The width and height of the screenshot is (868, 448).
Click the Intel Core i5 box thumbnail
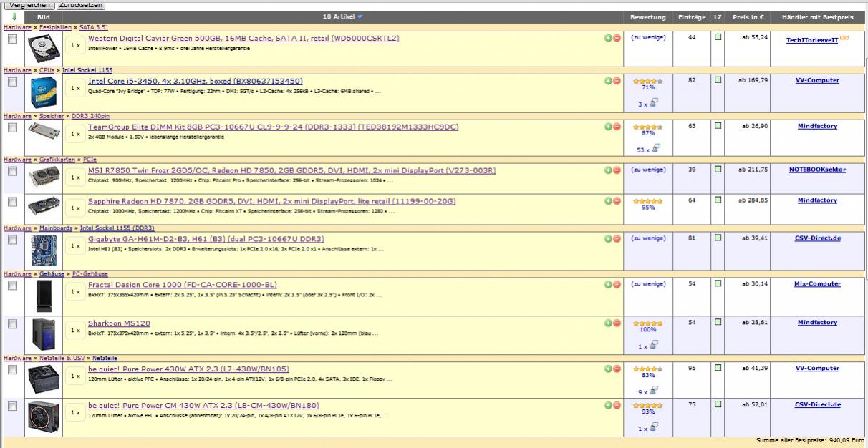click(44, 93)
